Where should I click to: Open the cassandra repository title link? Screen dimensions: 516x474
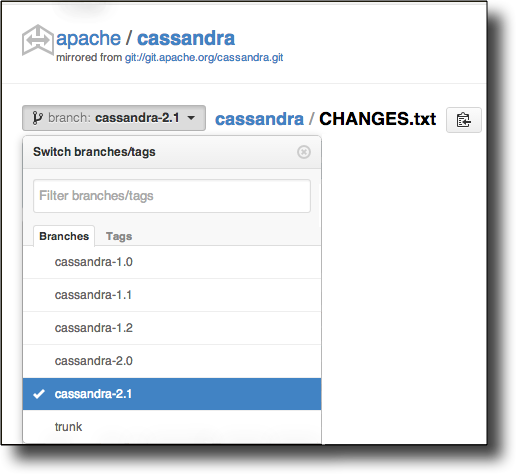(x=186, y=38)
